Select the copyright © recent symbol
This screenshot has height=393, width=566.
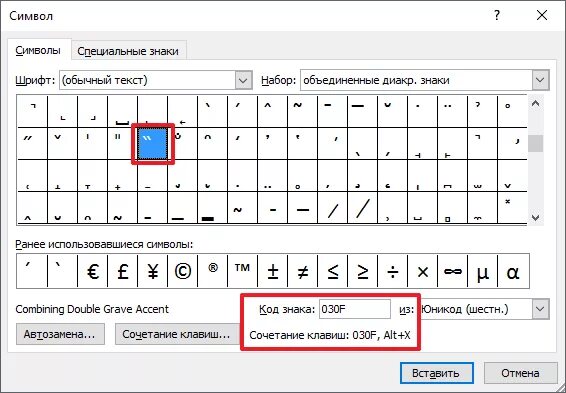coord(183,271)
